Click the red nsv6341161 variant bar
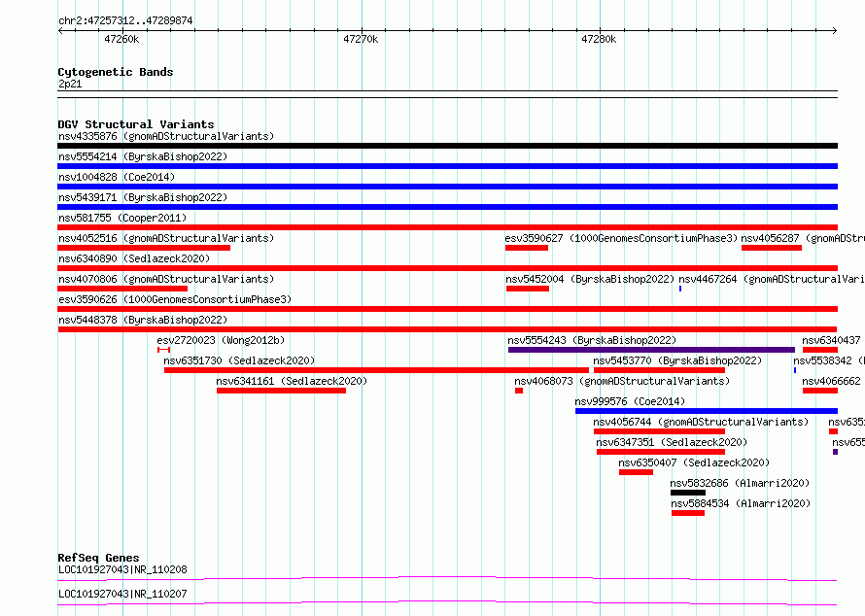The height and width of the screenshot is (616, 865). coord(281,391)
